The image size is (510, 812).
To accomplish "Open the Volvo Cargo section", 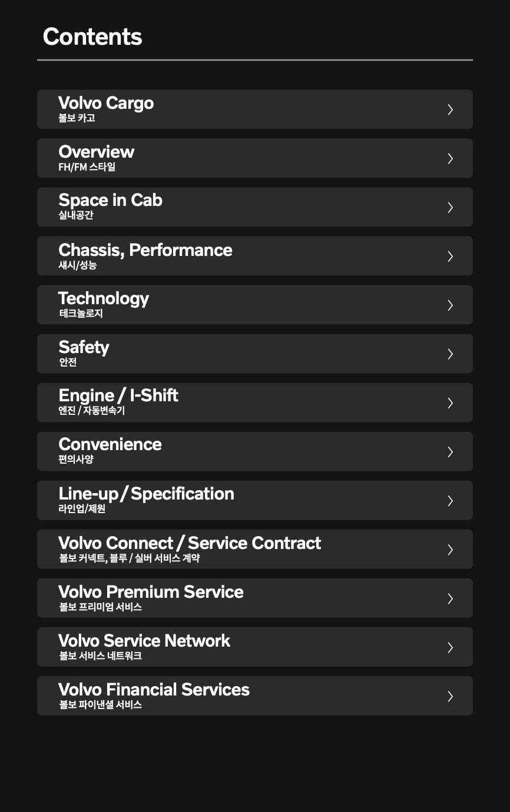I will pyautogui.click(x=106, y=104).
